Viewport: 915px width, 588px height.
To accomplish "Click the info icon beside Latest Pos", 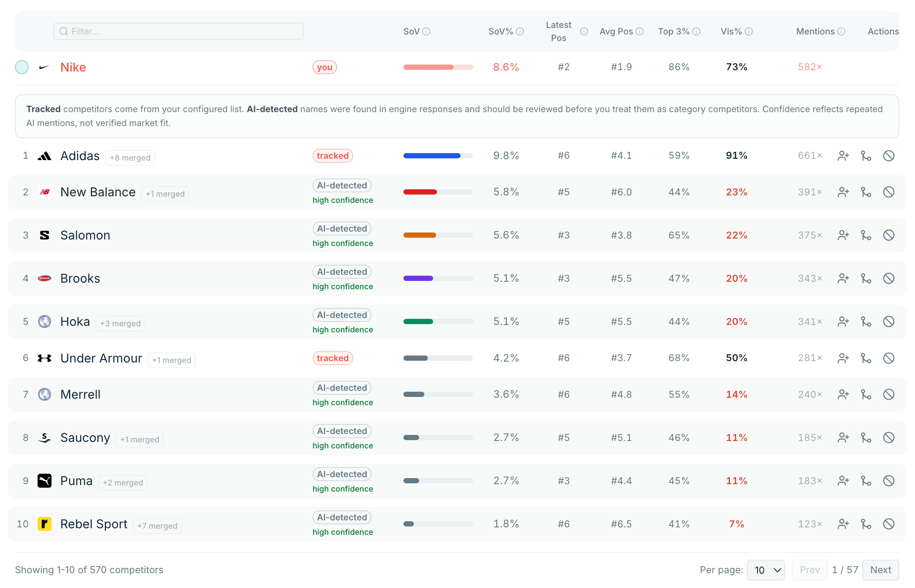I will point(584,31).
